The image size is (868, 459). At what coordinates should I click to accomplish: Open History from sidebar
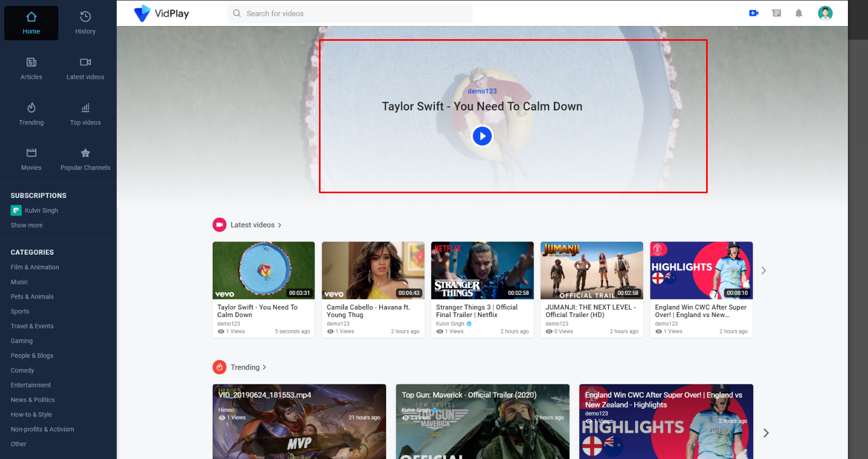tap(85, 23)
